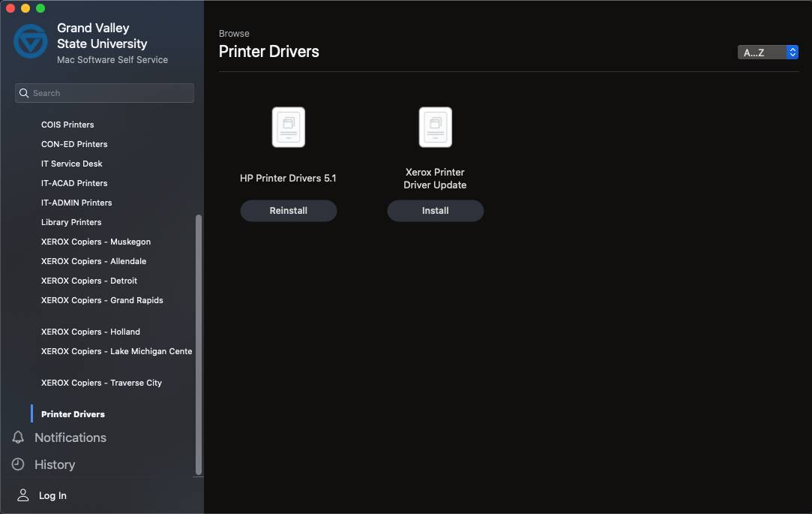Screen dimensions: 812x514
Task: Open the A...Z sort dropdown
Action: point(768,53)
